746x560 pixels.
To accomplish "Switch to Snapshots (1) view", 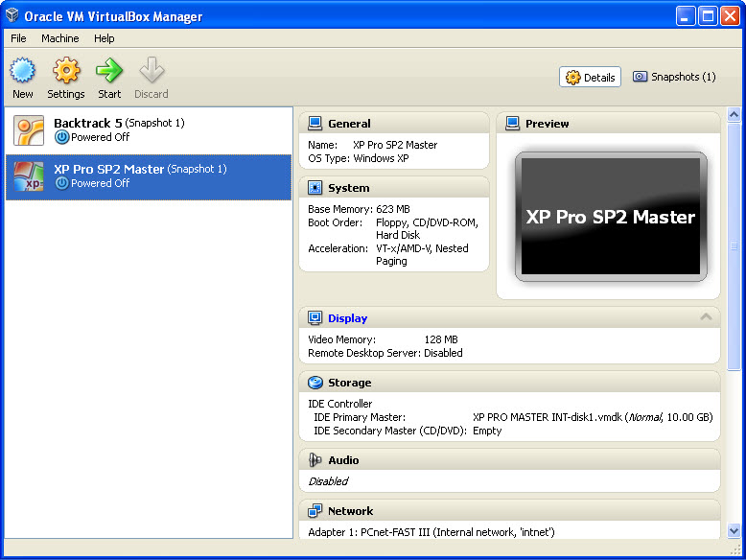I will [674, 78].
